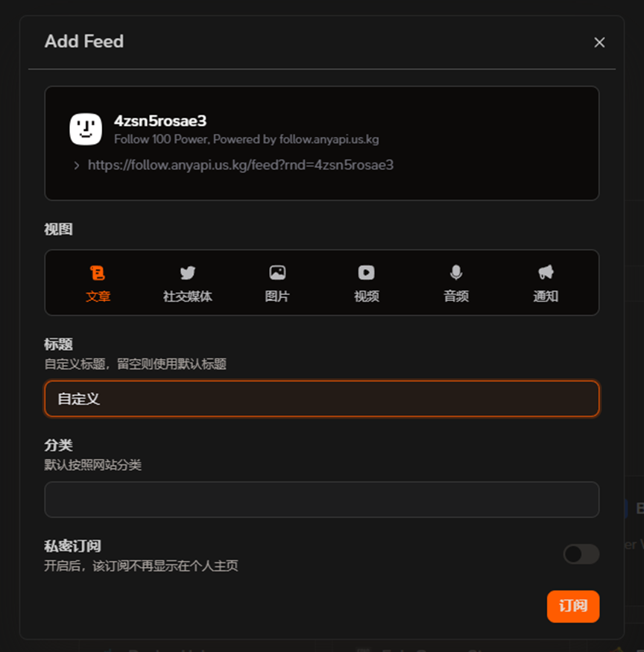The height and width of the screenshot is (652, 644).
Task: Click the feed name 4zsn5rosae3
Action: point(160,121)
